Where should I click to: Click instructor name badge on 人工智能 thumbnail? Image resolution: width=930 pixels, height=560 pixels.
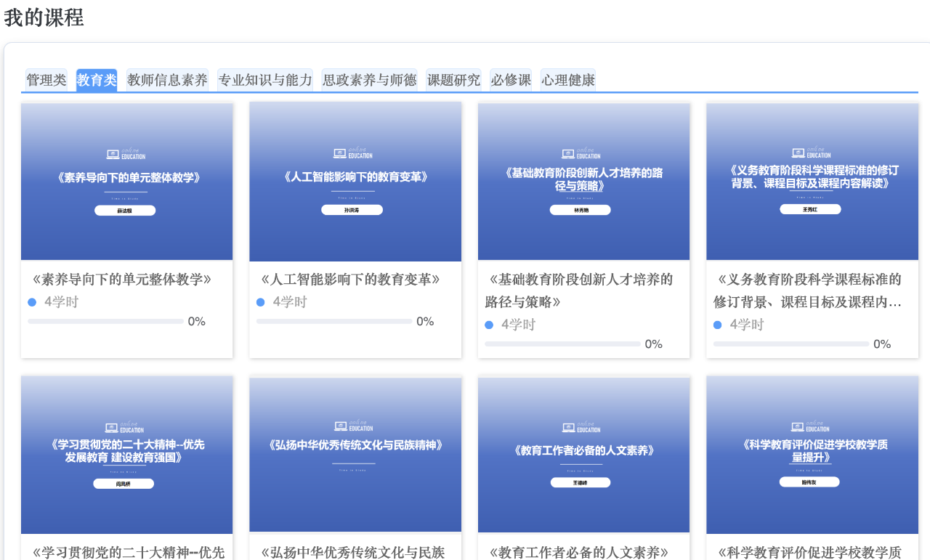(352, 210)
